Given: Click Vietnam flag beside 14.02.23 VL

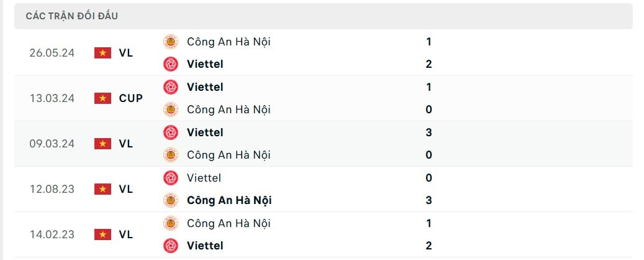Looking at the screenshot, I should (102, 234).
